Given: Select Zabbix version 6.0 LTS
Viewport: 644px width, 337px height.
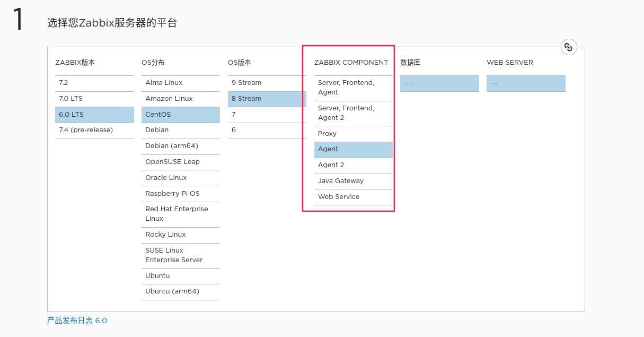Looking at the screenshot, I should pos(94,115).
